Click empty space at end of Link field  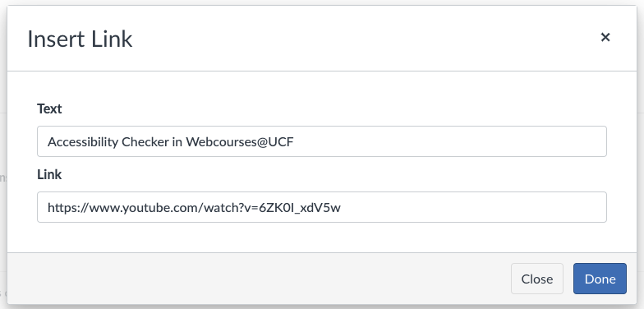click(472, 207)
